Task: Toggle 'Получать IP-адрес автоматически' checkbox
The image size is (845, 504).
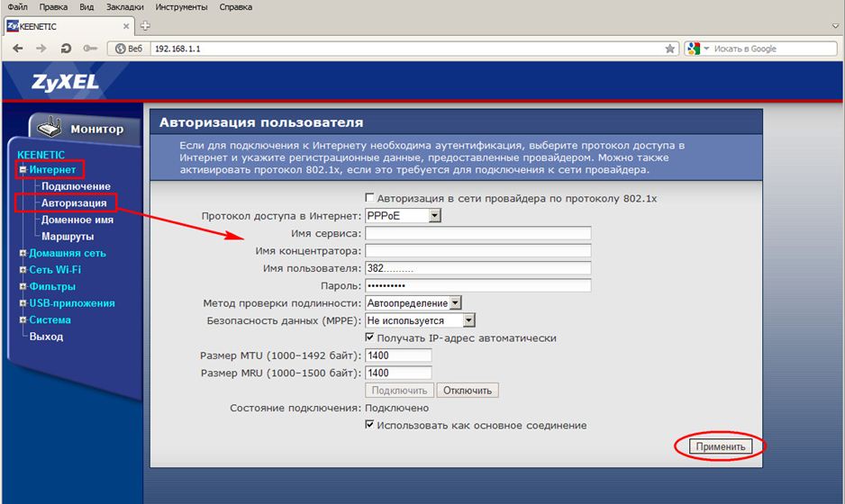Action: pos(369,337)
